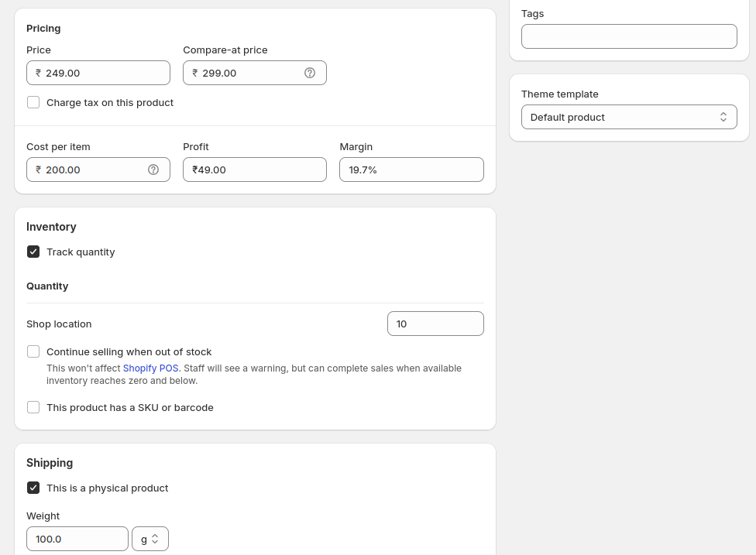The width and height of the screenshot is (756, 555).
Task: Enable Continue selling when out of stock
Action: (x=33, y=351)
